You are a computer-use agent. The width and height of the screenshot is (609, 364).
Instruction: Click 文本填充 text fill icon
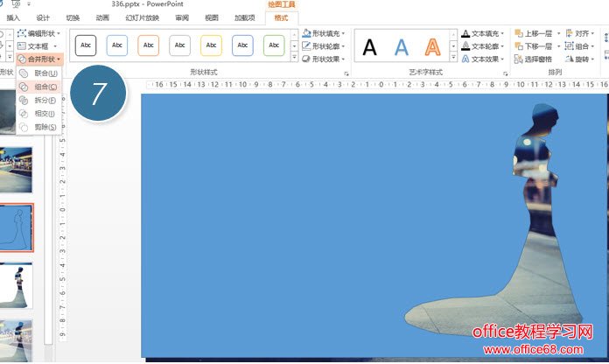(x=465, y=33)
